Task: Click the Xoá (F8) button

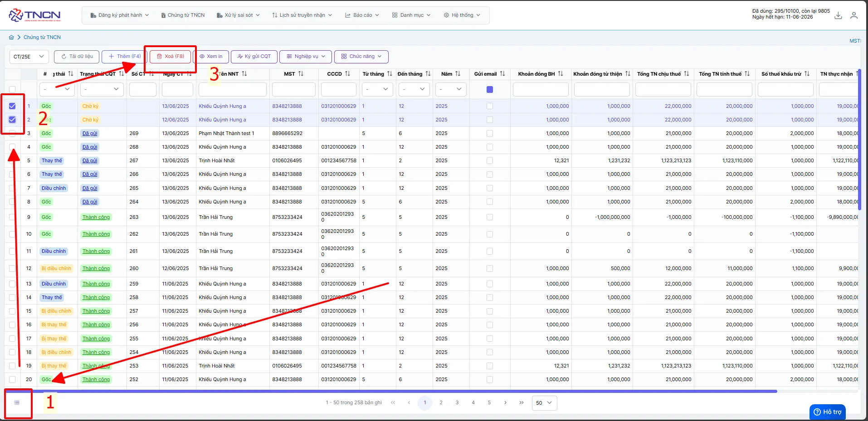Action: pos(171,57)
